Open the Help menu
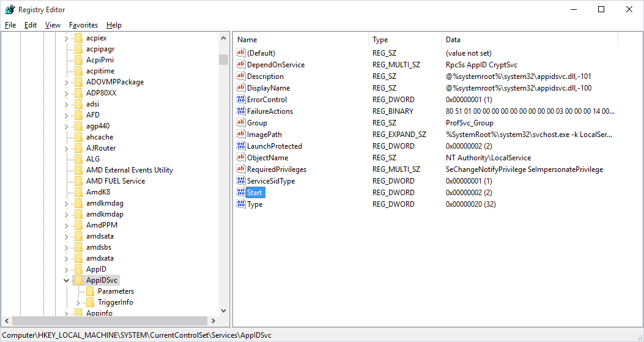Screen dimensions: 644x342 (114, 25)
